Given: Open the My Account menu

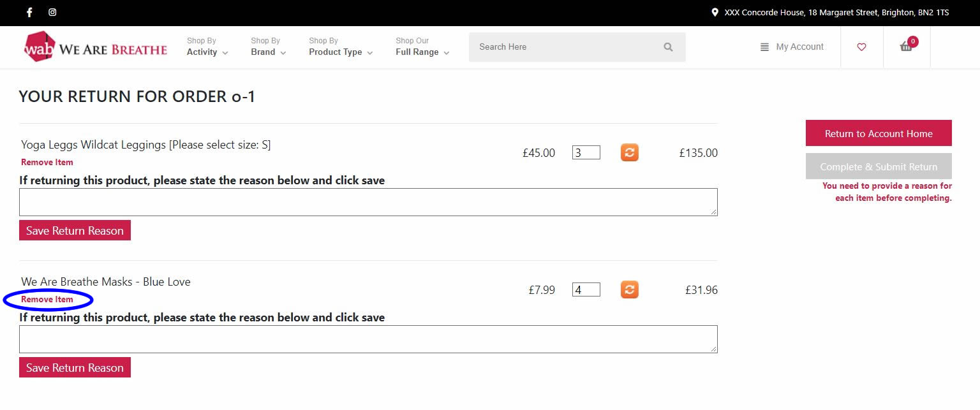Looking at the screenshot, I should [792, 47].
